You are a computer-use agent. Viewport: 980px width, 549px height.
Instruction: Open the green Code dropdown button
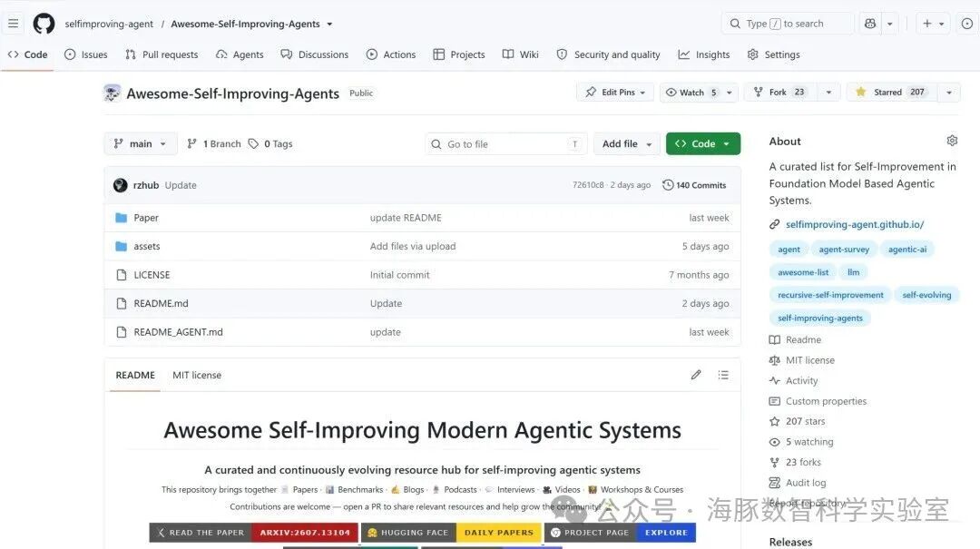[x=703, y=143]
